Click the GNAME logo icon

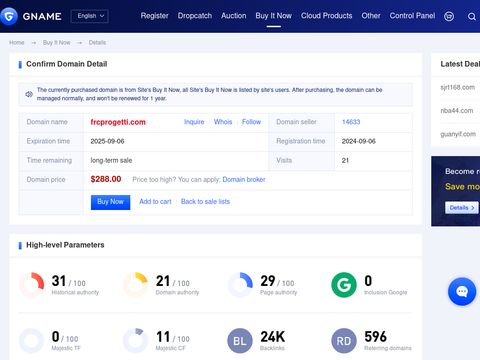point(8,16)
